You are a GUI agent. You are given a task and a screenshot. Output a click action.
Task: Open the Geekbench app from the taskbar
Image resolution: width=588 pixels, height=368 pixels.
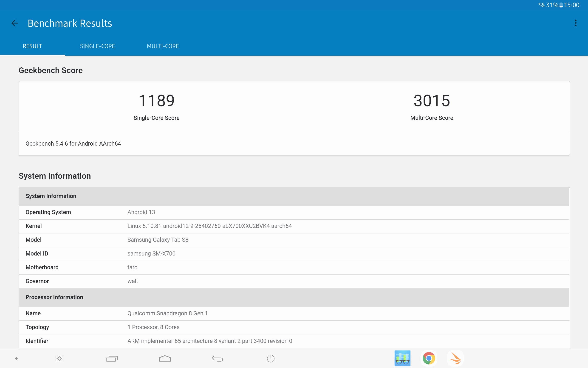tap(402, 358)
